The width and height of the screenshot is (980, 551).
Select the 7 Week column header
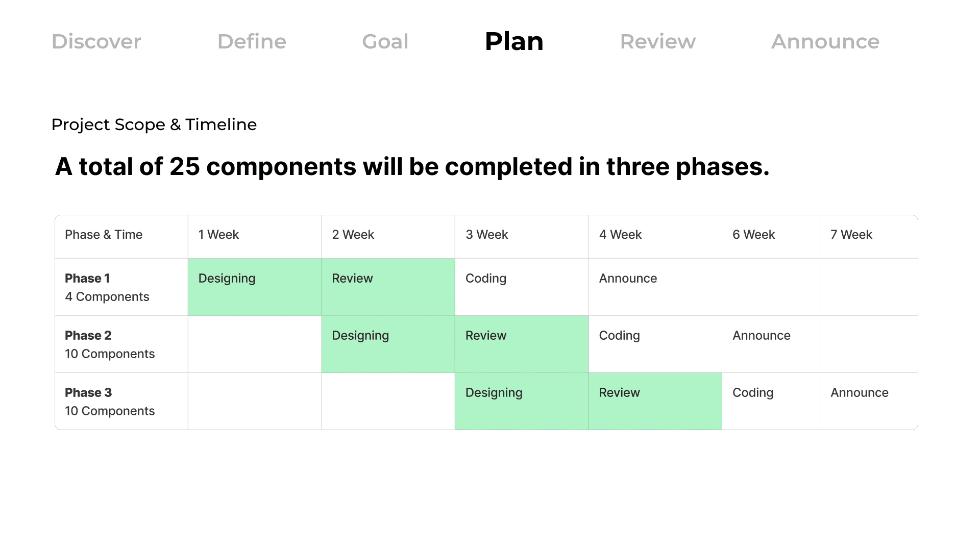[869, 237]
